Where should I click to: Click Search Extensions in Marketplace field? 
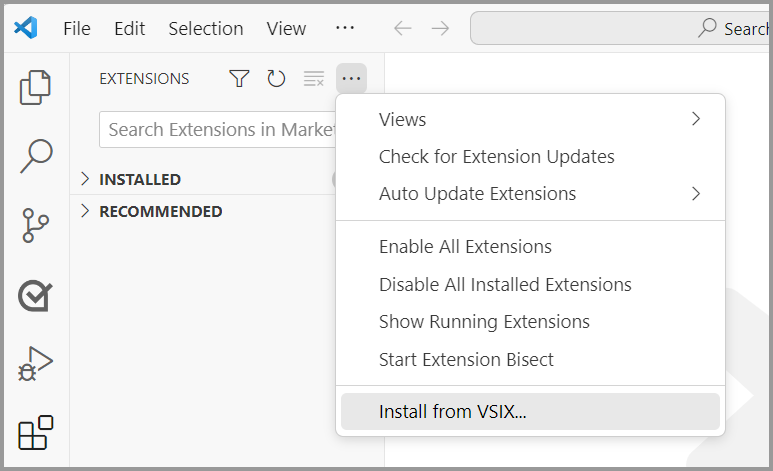[220, 130]
